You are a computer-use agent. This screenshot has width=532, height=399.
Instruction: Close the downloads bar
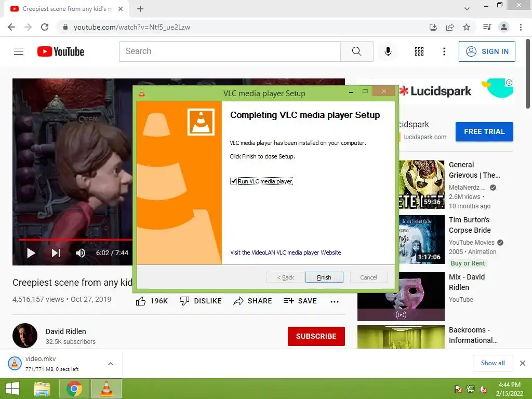[x=523, y=363]
